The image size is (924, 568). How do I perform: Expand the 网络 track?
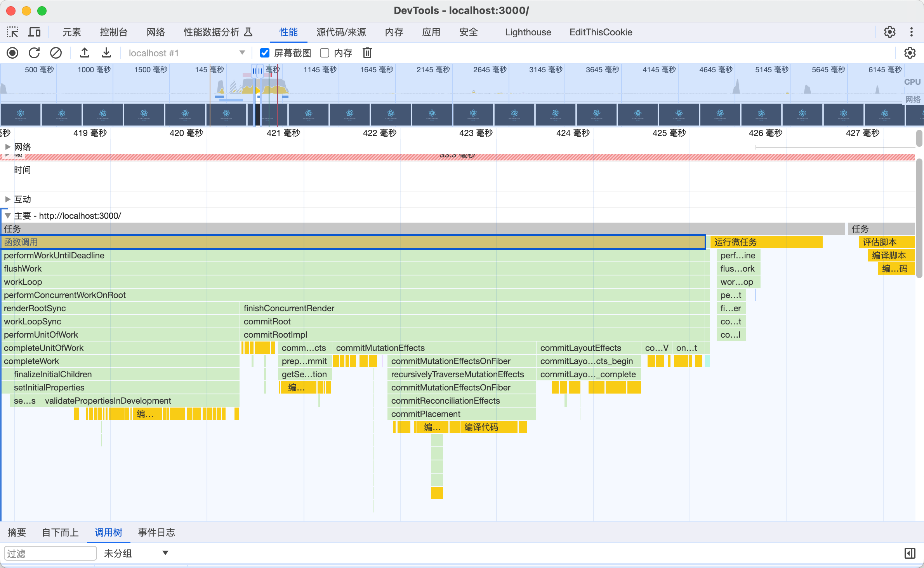coord(7,147)
